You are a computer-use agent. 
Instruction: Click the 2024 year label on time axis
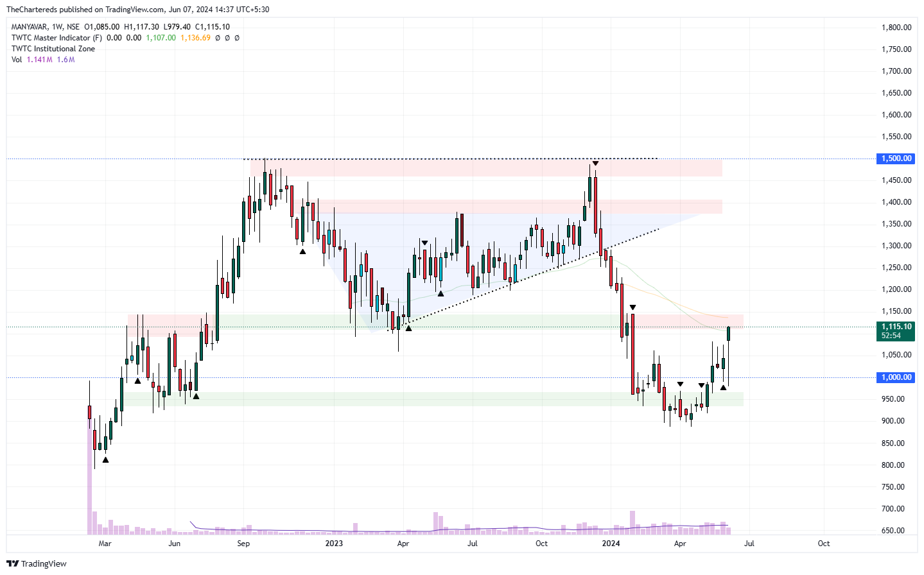(x=611, y=544)
